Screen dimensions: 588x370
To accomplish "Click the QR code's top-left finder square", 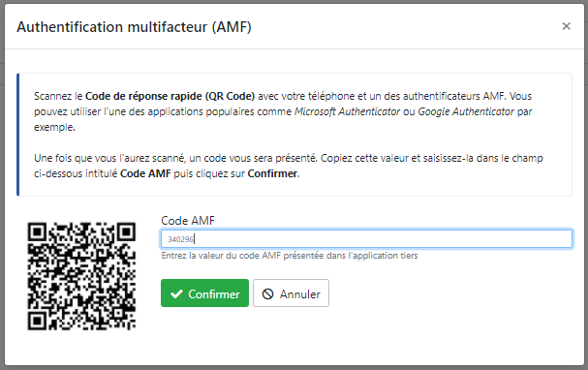I will (x=37, y=232).
